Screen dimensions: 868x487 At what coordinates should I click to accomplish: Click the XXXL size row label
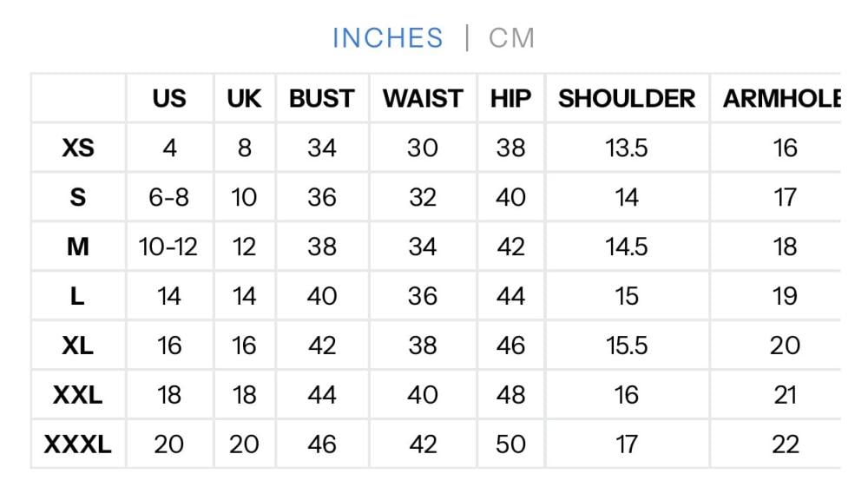(x=78, y=444)
